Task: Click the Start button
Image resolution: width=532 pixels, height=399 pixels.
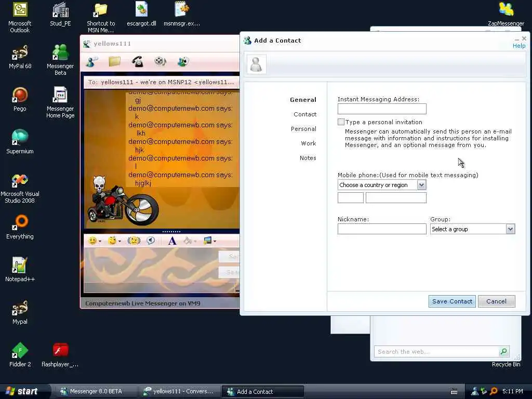Action: coord(22,391)
